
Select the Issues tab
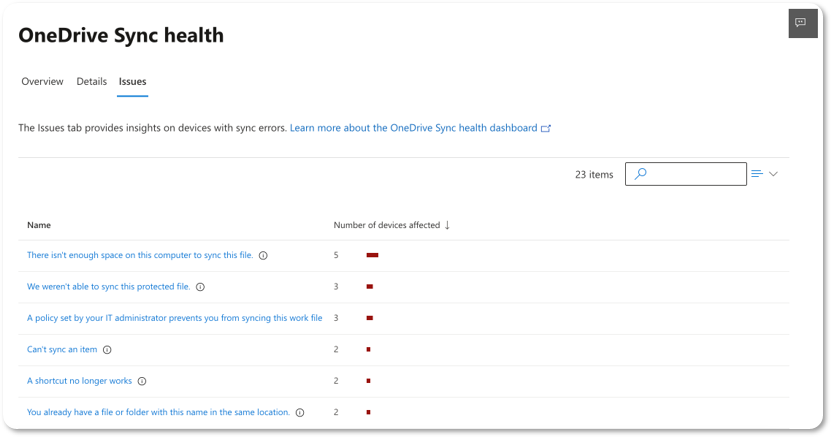click(132, 82)
